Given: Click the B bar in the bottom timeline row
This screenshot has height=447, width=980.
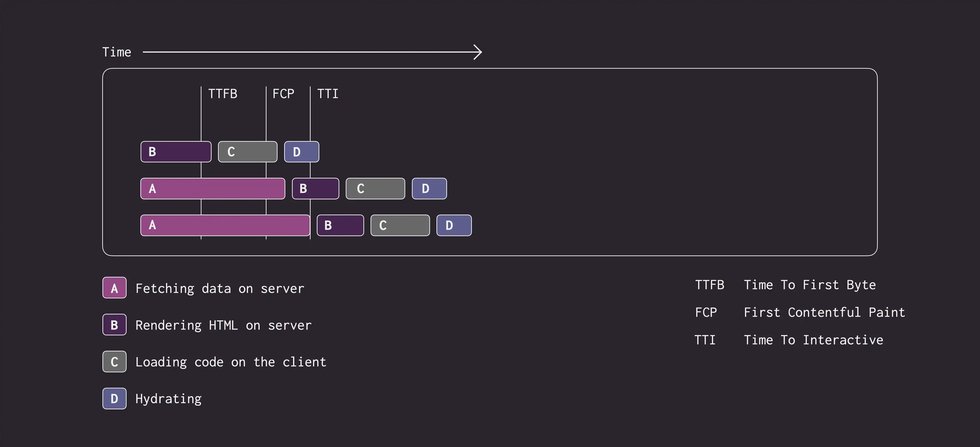Looking at the screenshot, I should click(340, 226).
